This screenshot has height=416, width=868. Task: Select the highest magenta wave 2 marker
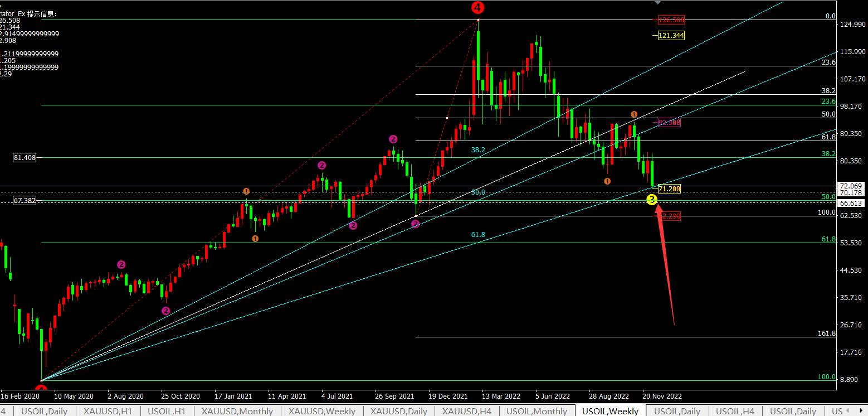pyautogui.click(x=393, y=139)
